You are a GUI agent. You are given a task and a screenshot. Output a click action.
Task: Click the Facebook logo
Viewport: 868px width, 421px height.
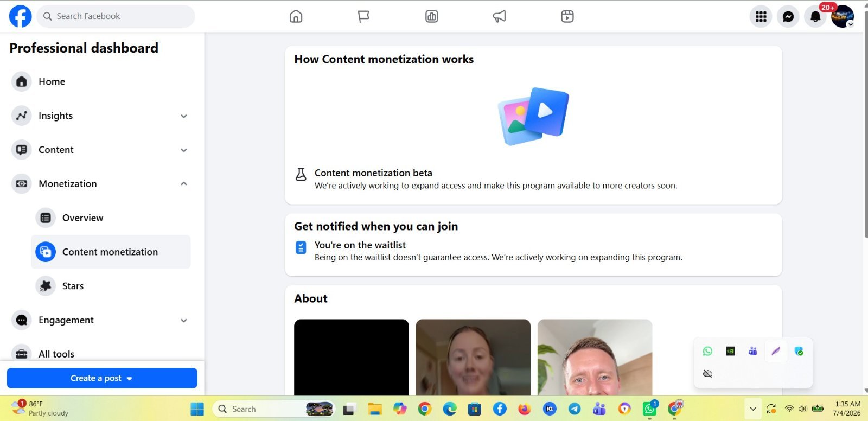pyautogui.click(x=20, y=16)
